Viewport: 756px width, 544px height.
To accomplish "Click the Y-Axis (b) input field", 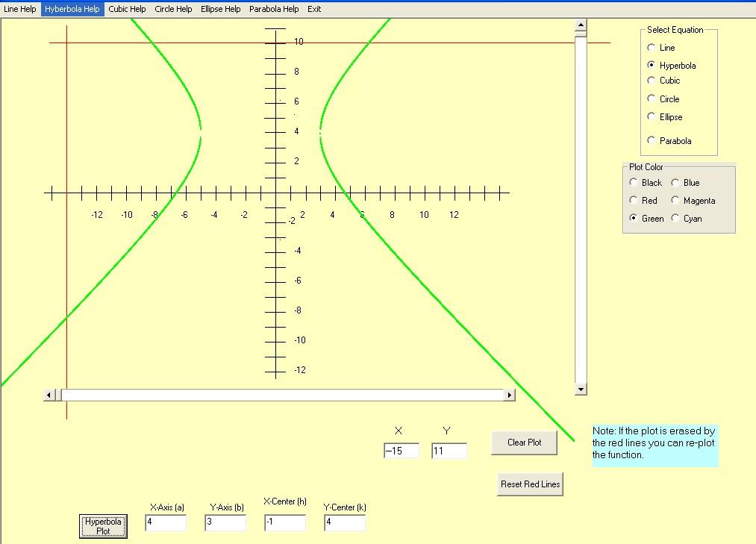I will pos(225,522).
